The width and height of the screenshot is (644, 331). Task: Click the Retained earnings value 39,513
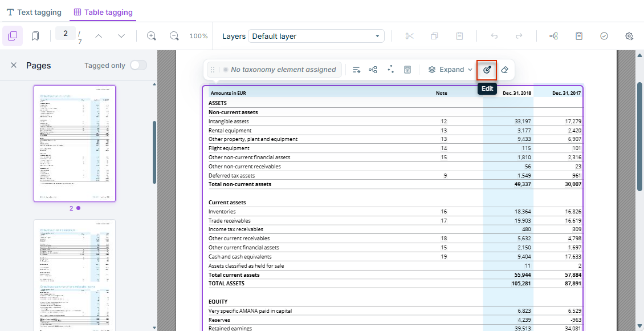tap(523, 329)
